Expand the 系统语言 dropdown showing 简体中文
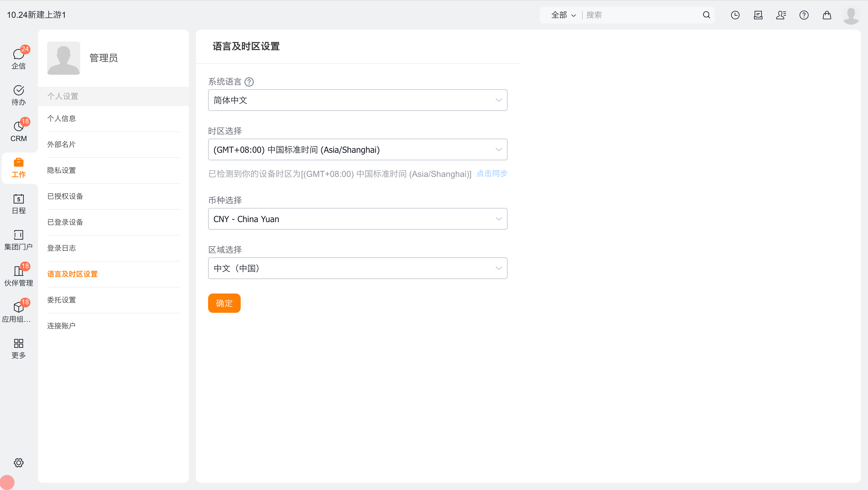Screen dimensions: 868x490 click(x=357, y=100)
